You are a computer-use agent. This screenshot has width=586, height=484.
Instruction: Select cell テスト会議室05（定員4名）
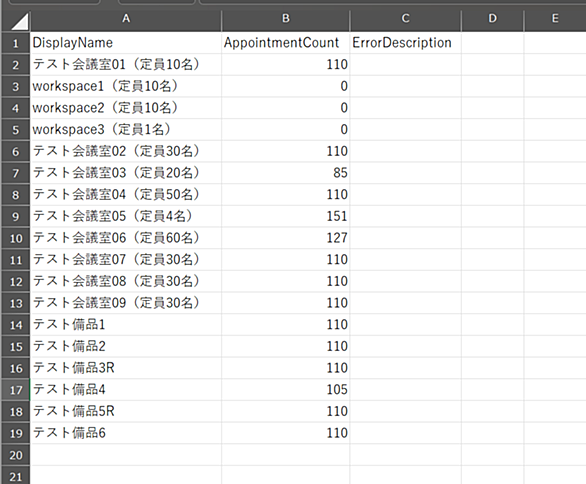126,216
